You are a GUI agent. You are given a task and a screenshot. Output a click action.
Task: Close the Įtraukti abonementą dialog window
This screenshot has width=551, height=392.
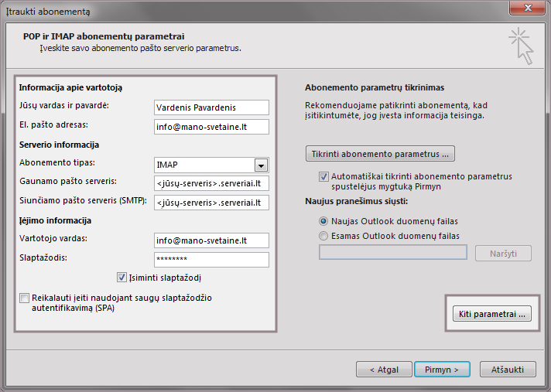click(x=529, y=10)
